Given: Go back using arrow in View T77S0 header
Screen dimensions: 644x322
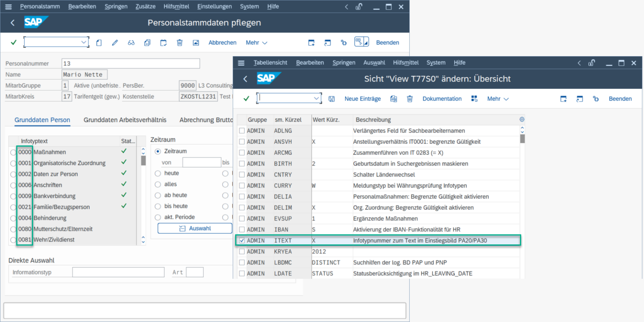Looking at the screenshot, I should [x=245, y=79].
